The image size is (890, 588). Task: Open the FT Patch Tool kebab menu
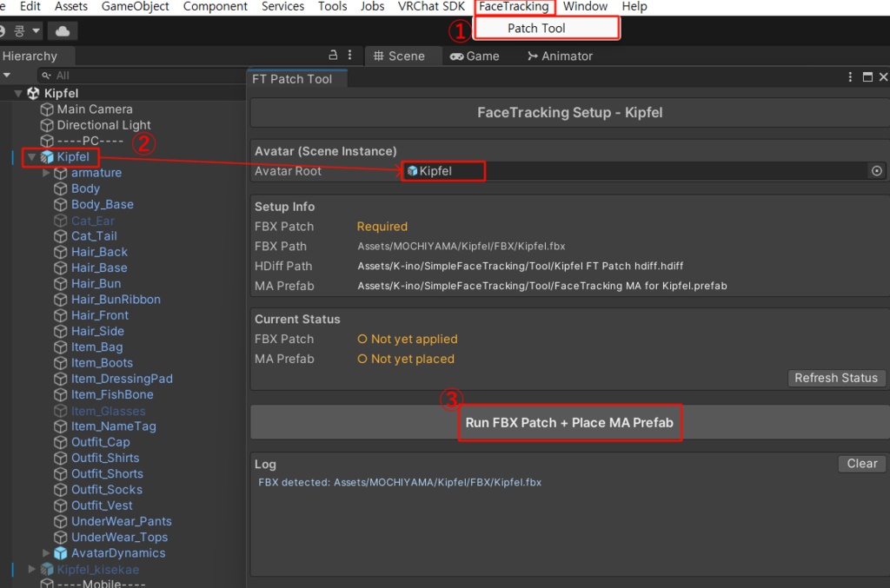(851, 77)
